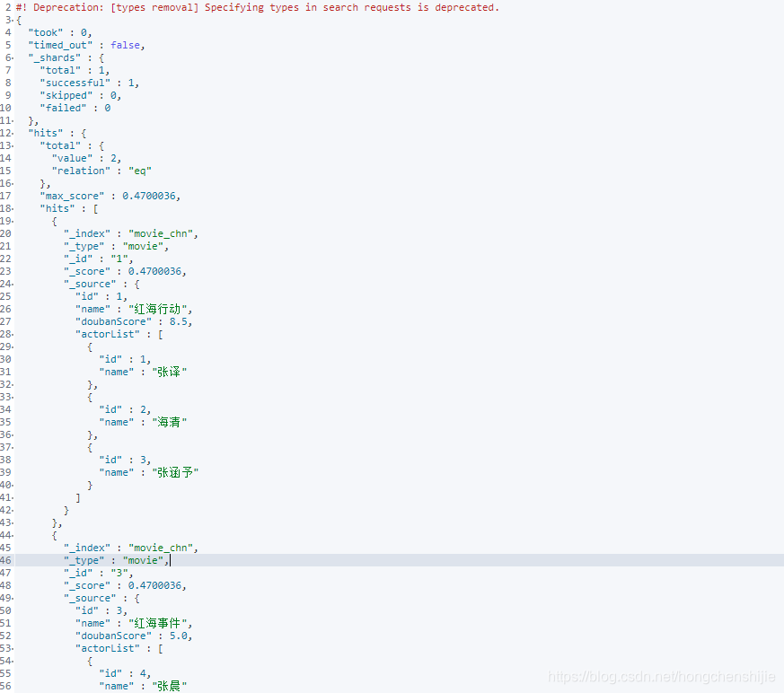Click "_index" : "movie_chn" on line 45

[131, 548]
